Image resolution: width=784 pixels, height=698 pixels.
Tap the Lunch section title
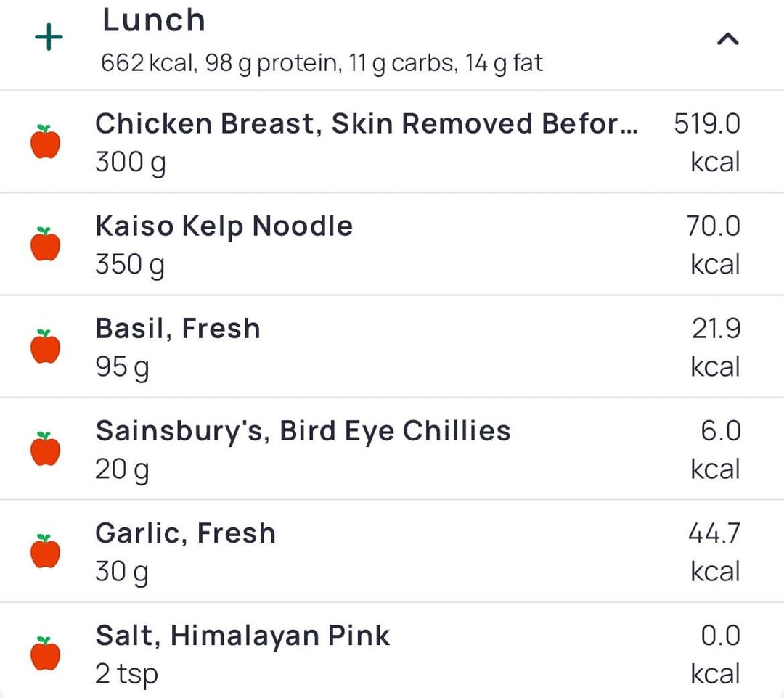tap(153, 20)
